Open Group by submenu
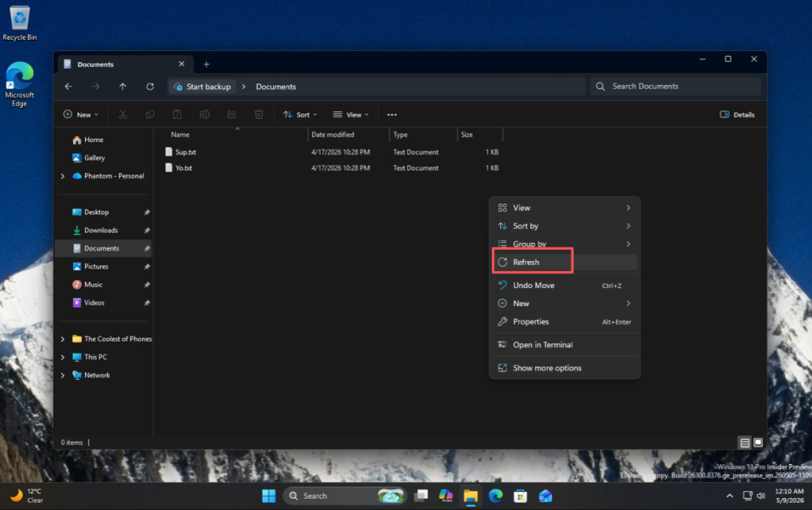 [x=565, y=244]
